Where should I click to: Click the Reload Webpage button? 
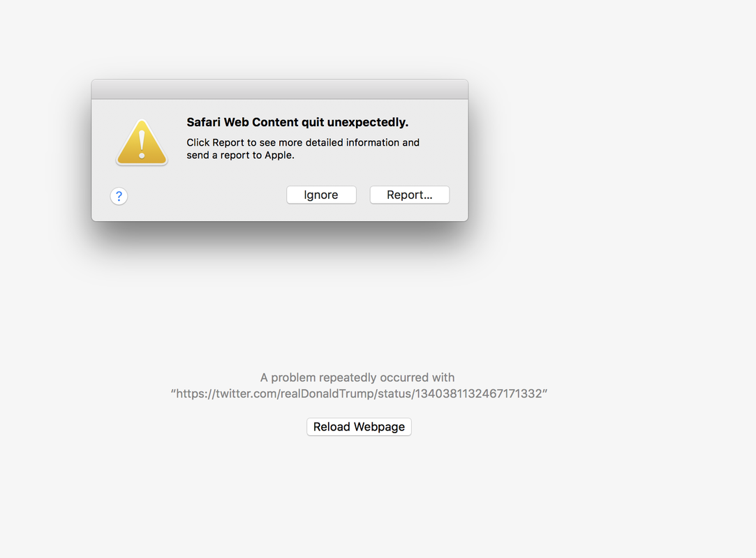(359, 427)
